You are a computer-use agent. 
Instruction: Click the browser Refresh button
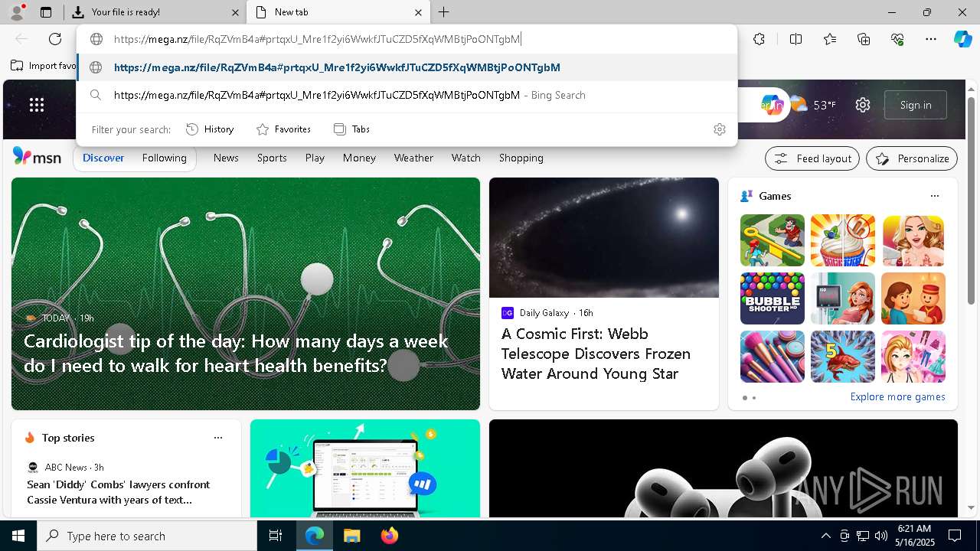click(55, 39)
